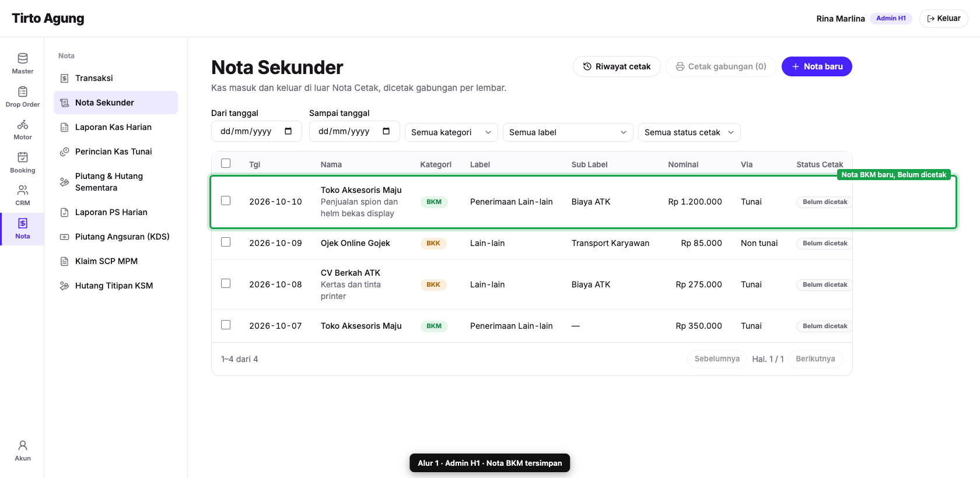Log out with the Keluar button
The height and width of the screenshot is (478, 980).
[943, 19]
